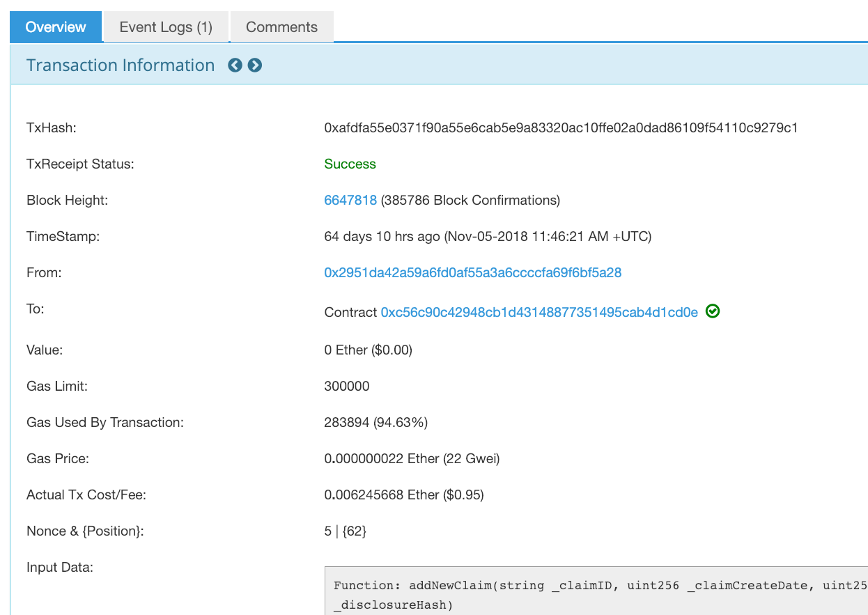Click the 'Gas Limit:' label
The width and height of the screenshot is (868, 615).
(x=57, y=386)
